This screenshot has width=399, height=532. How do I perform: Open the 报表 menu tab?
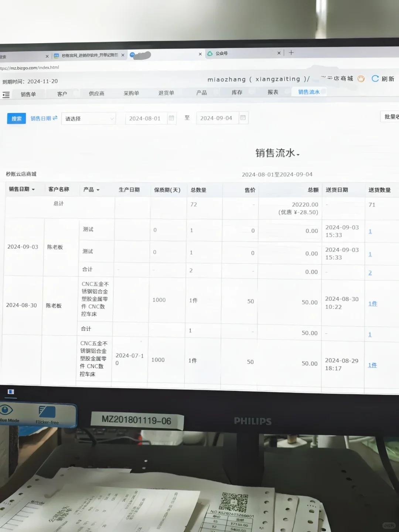pos(273,92)
